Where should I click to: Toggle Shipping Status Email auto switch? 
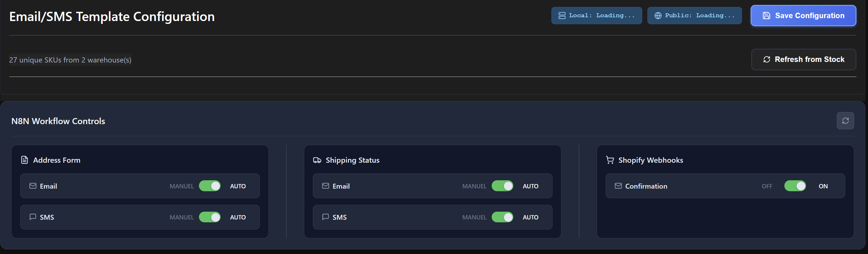tap(502, 186)
